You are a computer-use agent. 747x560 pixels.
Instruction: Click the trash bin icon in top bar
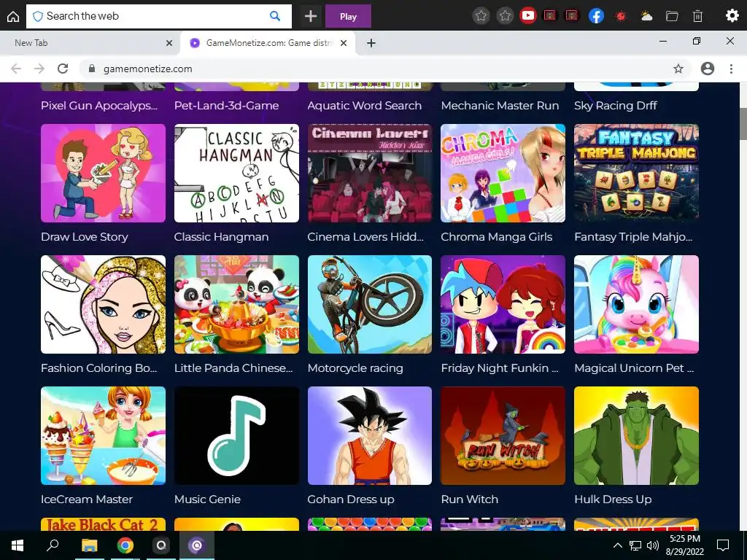point(697,16)
